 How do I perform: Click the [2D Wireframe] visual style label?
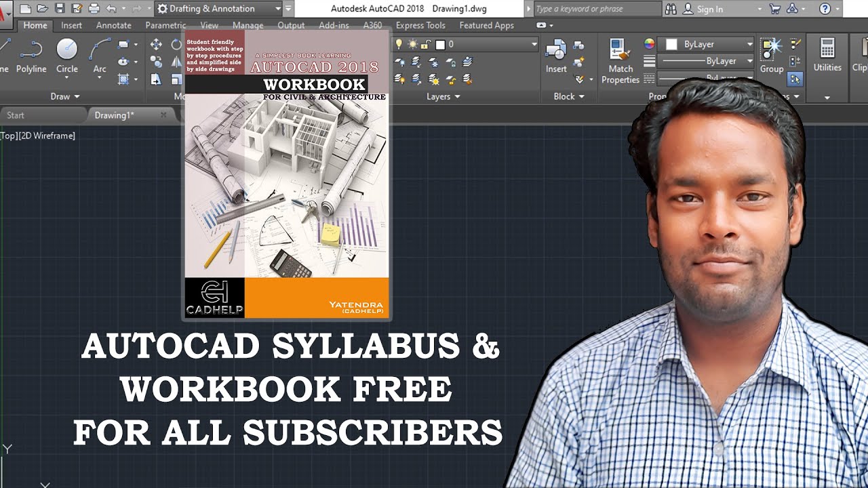(47, 136)
